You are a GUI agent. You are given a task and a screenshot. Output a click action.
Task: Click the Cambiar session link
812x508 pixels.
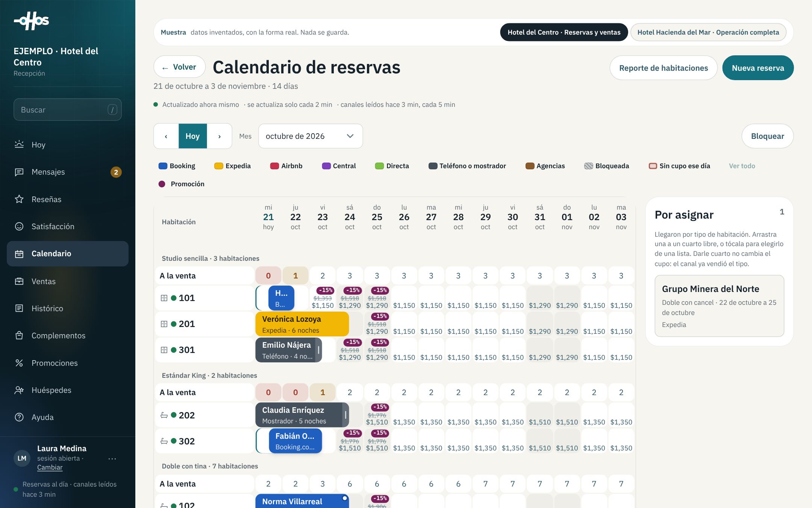(x=50, y=467)
